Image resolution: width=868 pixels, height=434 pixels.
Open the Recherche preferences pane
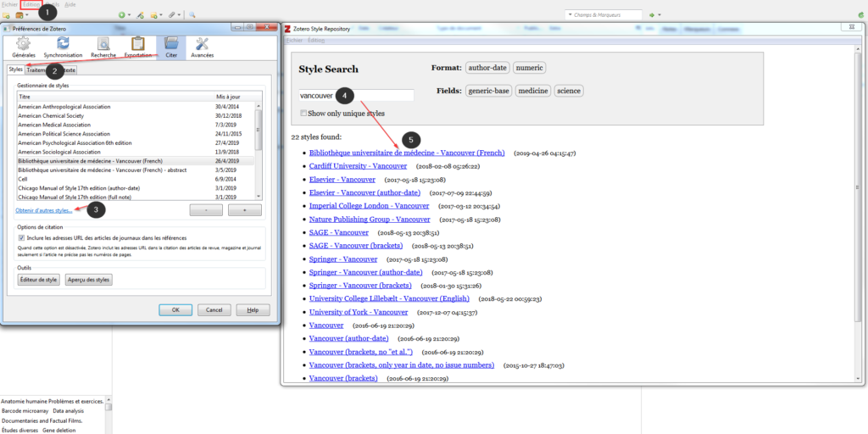coord(103,47)
